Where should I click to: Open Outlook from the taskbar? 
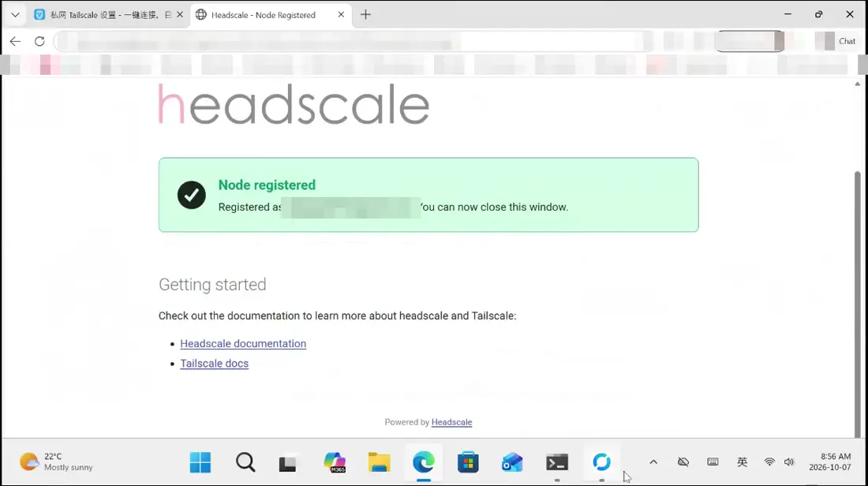(512, 462)
